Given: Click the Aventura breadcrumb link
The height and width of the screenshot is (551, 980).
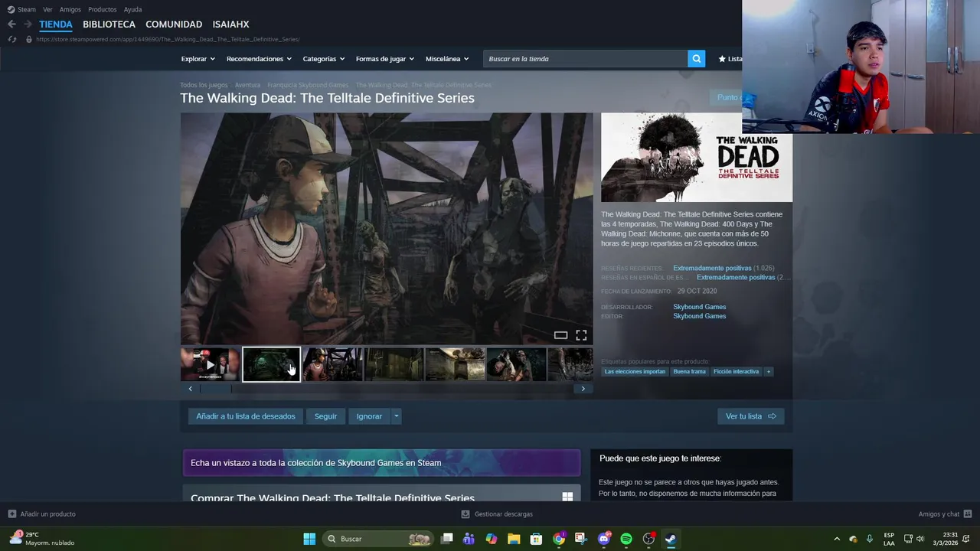Looking at the screenshot, I should (x=247, y=85).
